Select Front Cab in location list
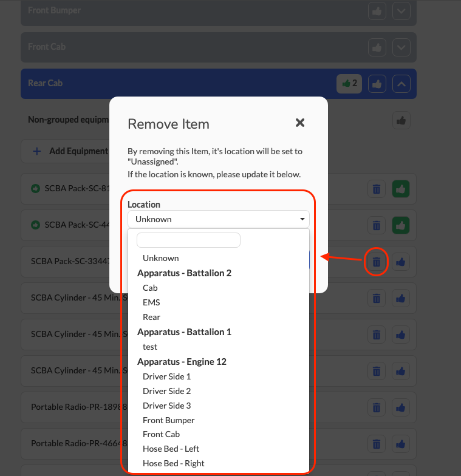The width and height of the screenshot is (461, 476). click(x=162, y=434)
